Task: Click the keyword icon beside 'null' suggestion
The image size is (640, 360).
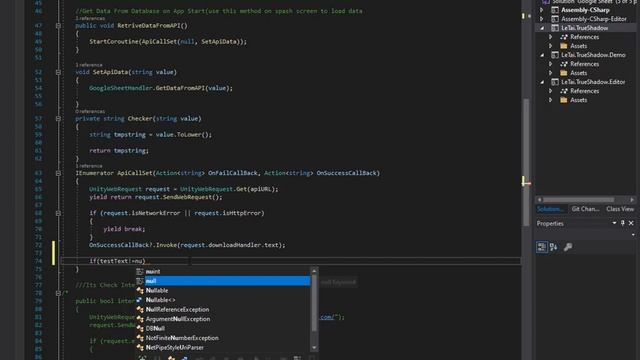Action: [140, 281]
